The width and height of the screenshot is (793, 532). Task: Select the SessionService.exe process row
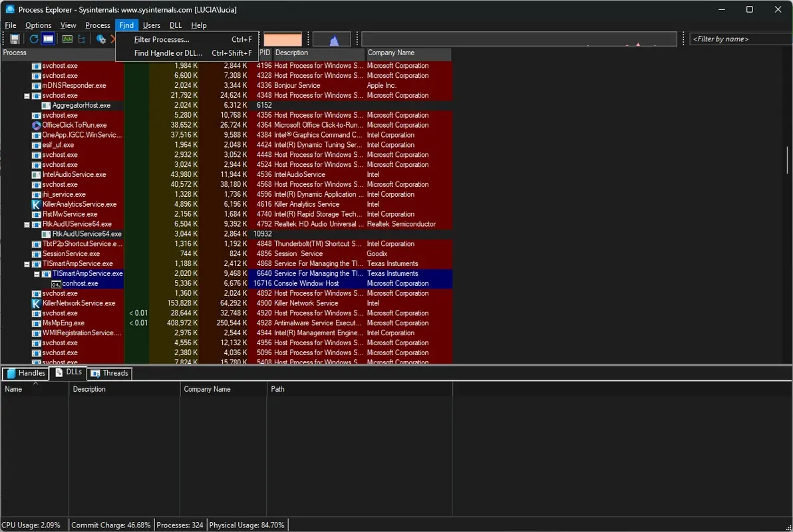[x=226, y=254]
